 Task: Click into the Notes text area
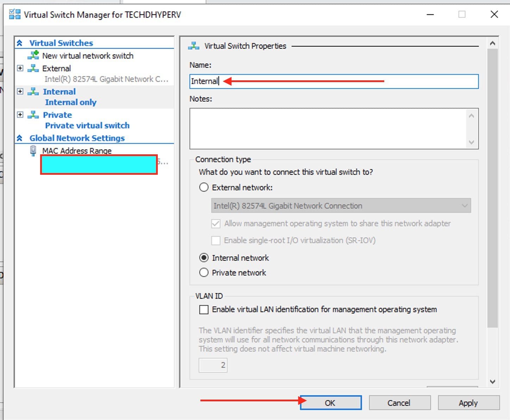328,129
